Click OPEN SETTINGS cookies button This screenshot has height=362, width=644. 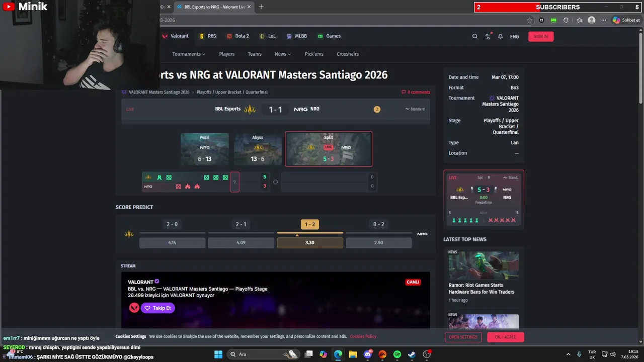click(463, 337)
